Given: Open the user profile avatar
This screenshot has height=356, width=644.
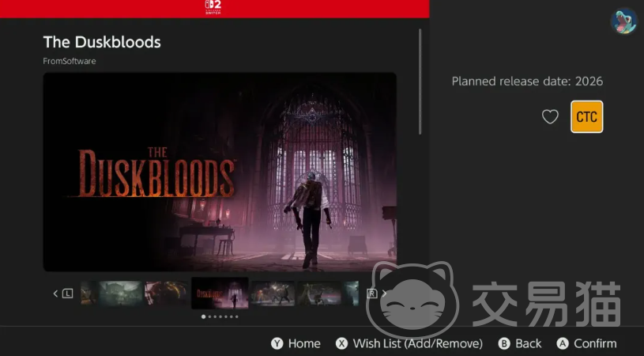Looking at the screenshot, I should coord(623,21).
